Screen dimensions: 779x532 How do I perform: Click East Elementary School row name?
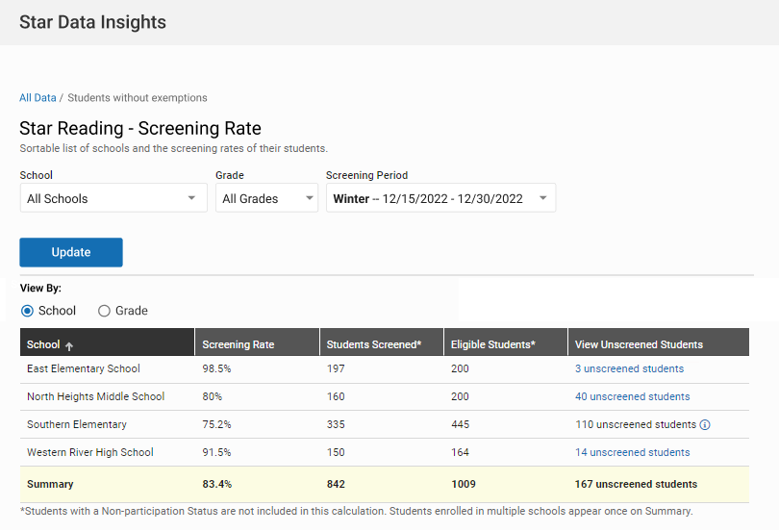click(x=84, y=368)
